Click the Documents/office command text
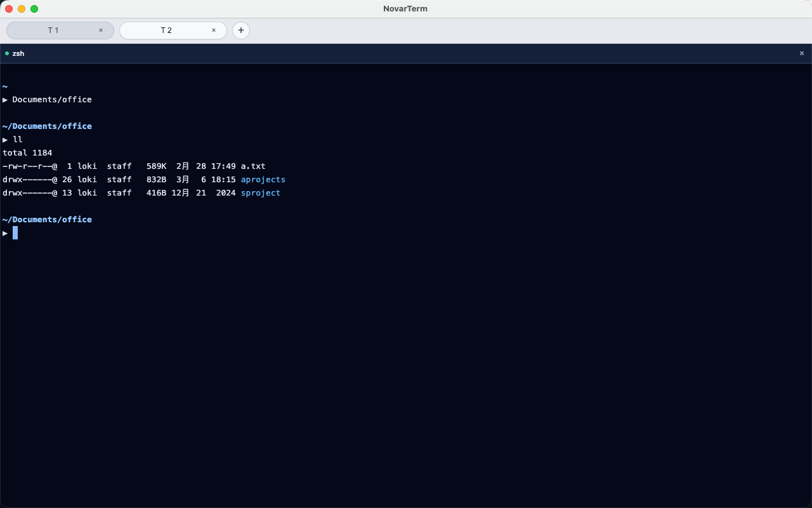The image size is (812, 508). click(x=52, y=100)
